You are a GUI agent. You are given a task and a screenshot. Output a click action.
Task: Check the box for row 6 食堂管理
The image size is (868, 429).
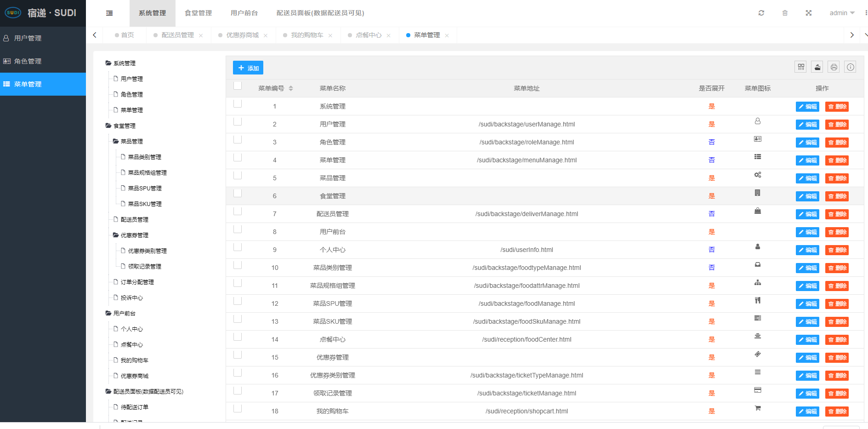[238, 193]
